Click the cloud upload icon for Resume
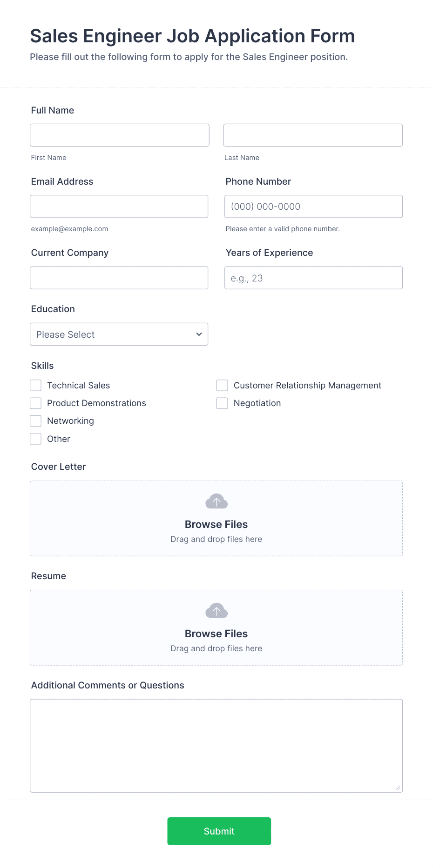433x868 pixels. [216, 610]
